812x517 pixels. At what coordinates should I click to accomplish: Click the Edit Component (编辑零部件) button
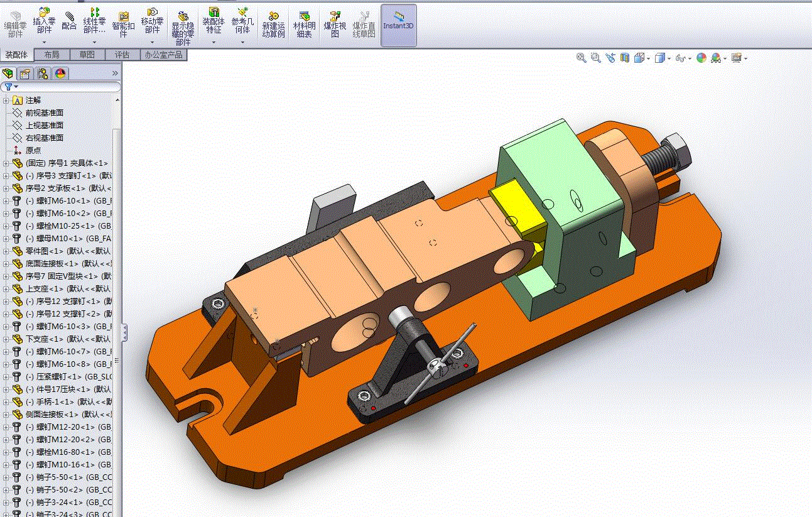(15, 25)
